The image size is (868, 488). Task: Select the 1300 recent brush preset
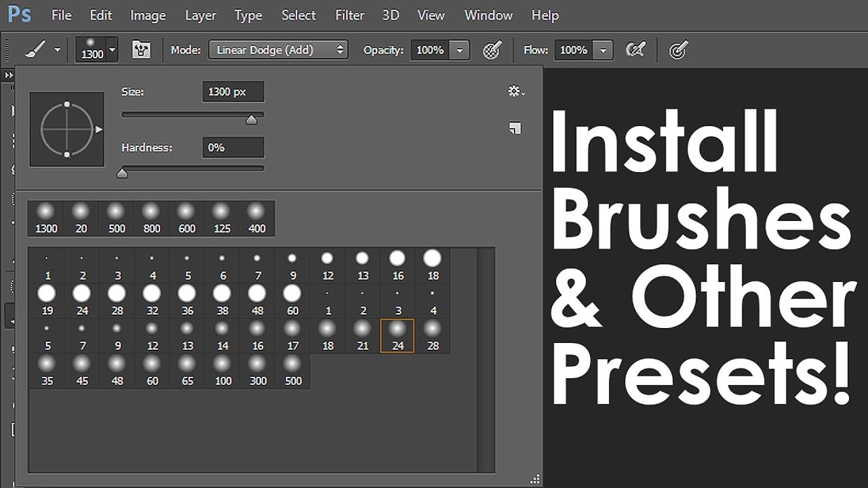tap(46, 218)
